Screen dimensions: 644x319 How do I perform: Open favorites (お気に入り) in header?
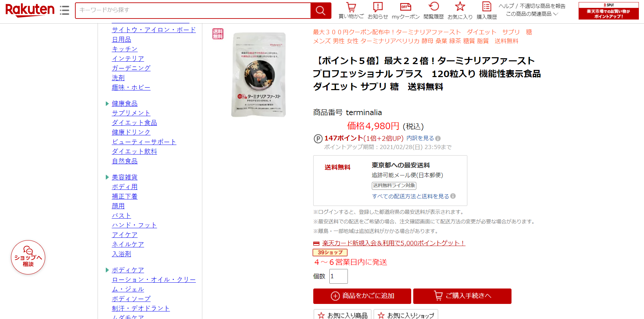(x=460, y=10)
